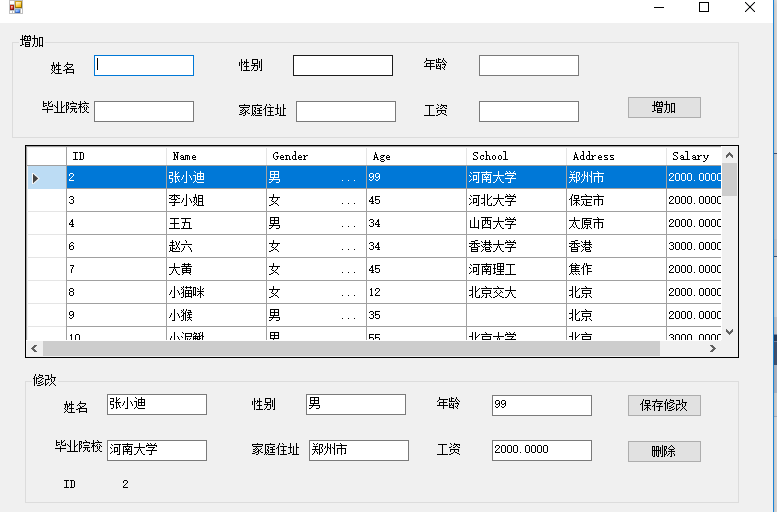777x512 pixels.
Task: Click the school cell 北京交大
Action: [517, 292]
